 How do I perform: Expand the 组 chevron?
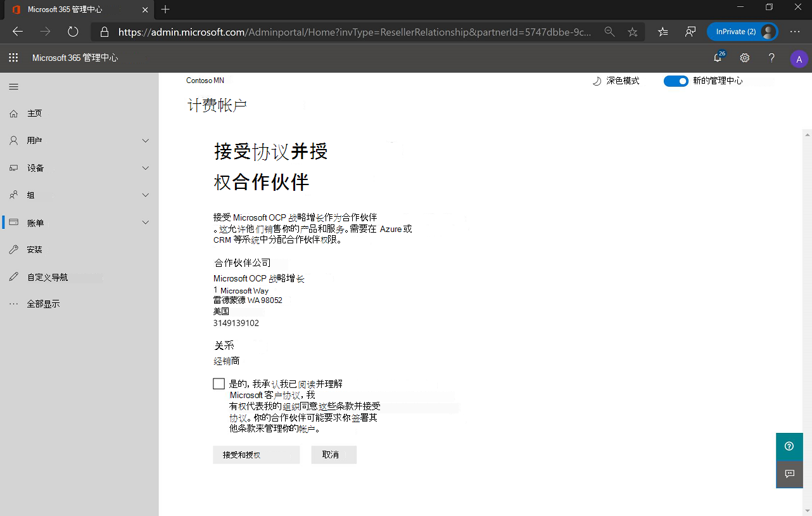[146, 195]
